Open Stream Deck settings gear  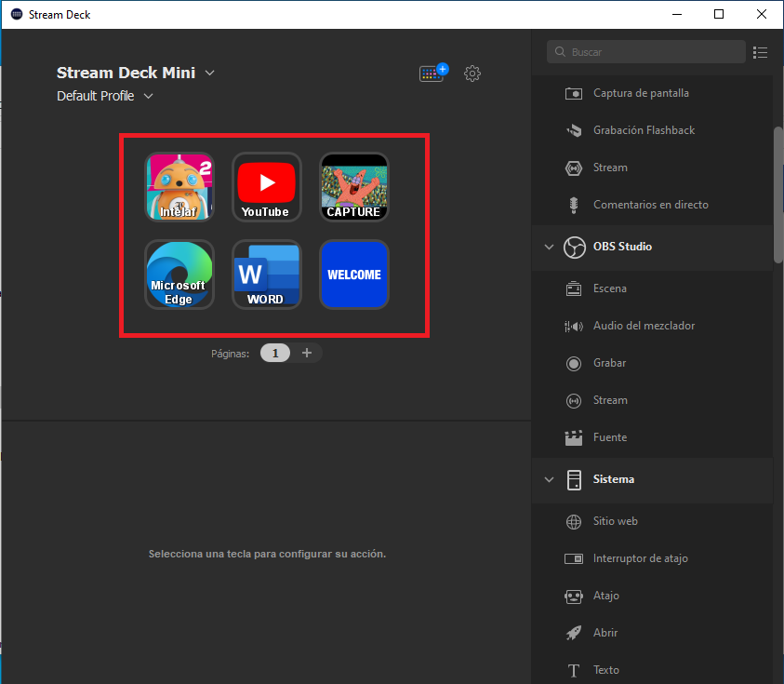472,74
